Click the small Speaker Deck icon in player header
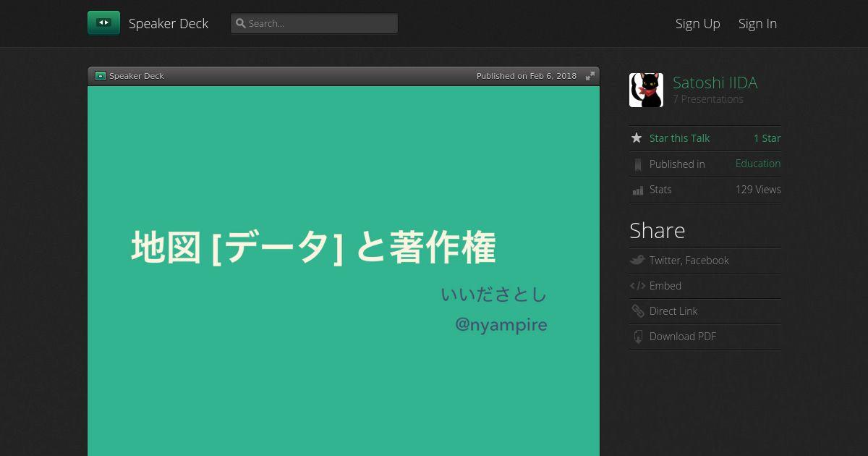This screenshot has height=456, width=868. [x=101, y=76]
